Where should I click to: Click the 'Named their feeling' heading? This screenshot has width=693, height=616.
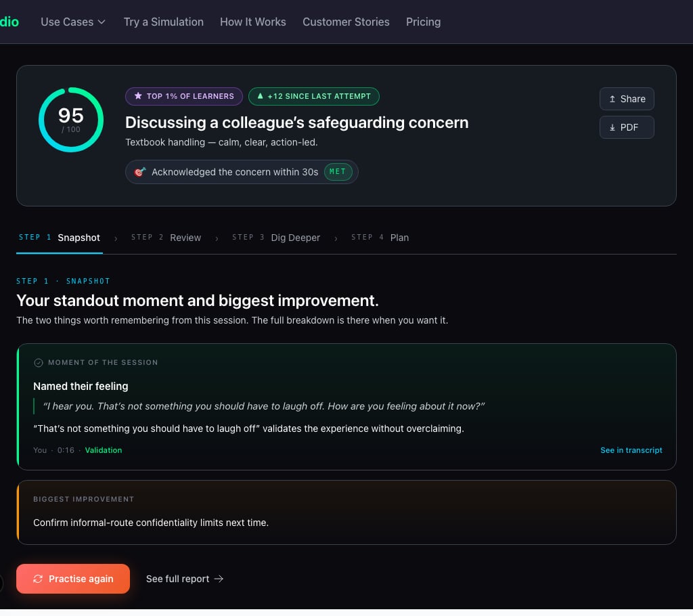pos(81,386)
